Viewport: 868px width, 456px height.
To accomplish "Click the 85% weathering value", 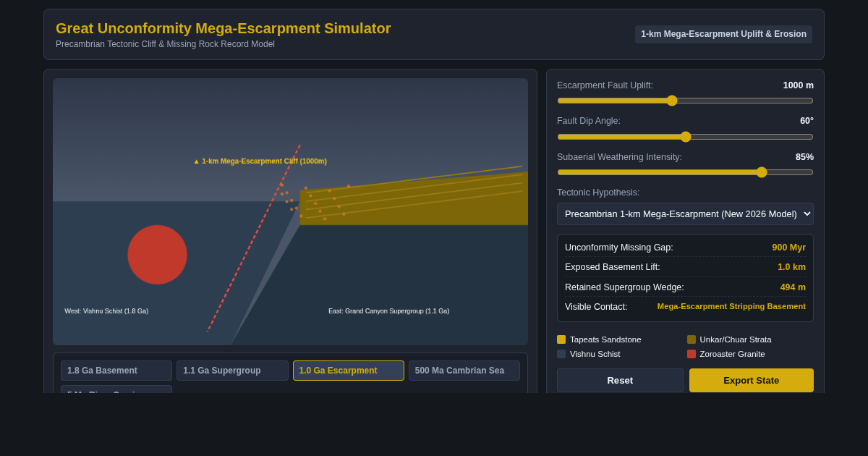I will click(x=804, y=157).
